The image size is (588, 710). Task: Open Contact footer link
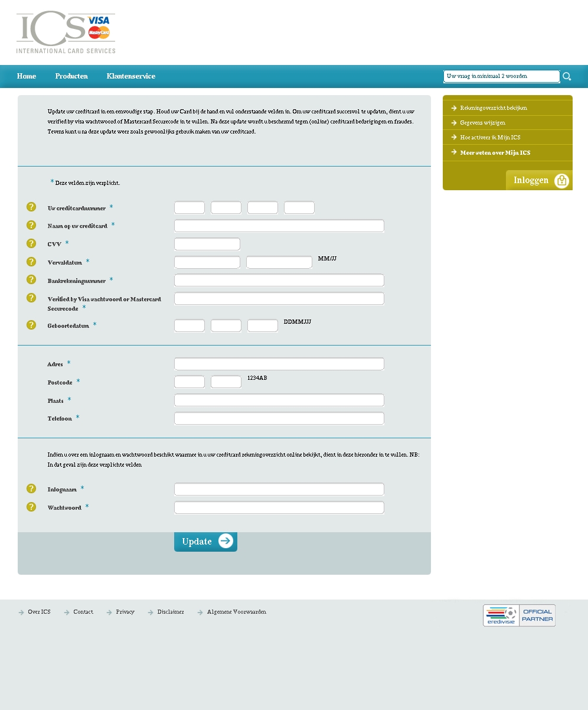(83, 612)
